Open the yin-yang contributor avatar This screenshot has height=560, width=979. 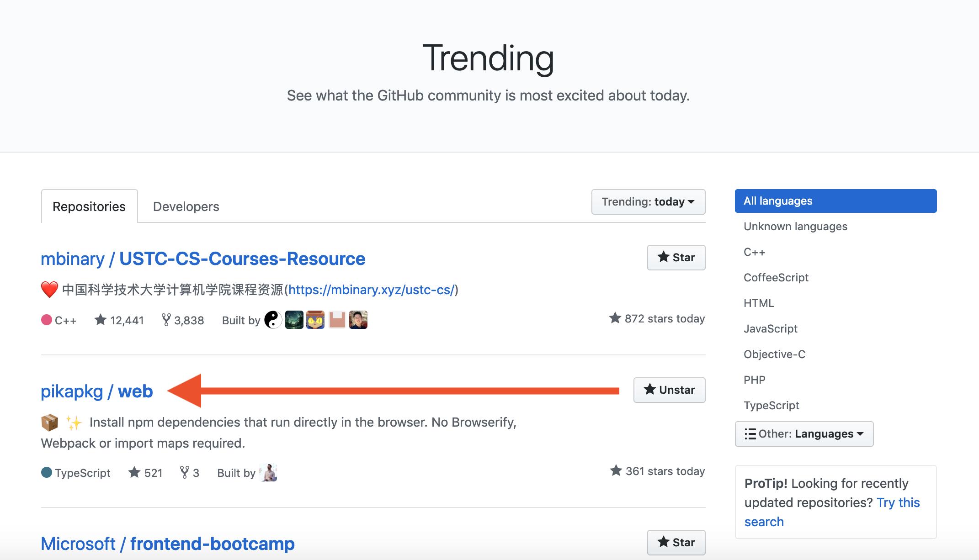coord(273,320)
